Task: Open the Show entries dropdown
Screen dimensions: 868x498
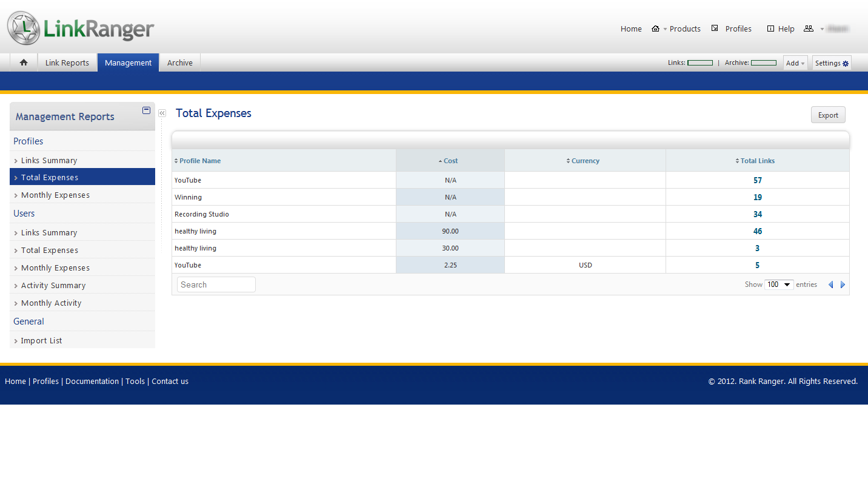Action: point(779,284)
